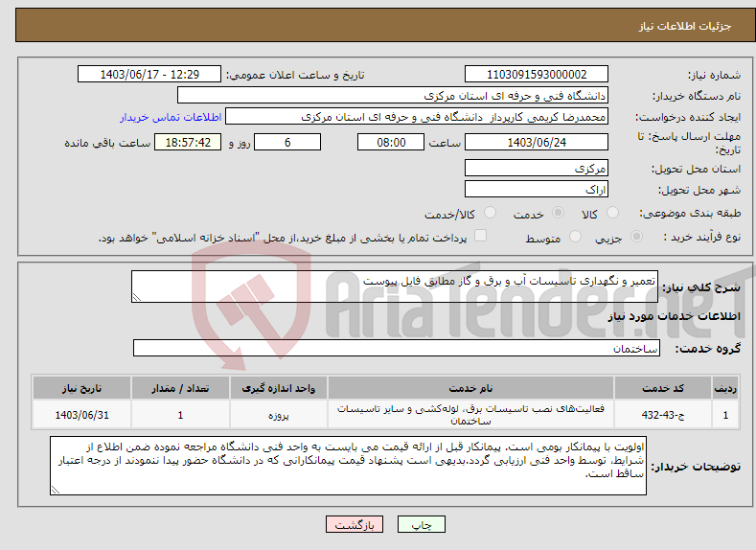Click the remaining time field 18:57:42
The width and height of the screenshot is (756, 550).
click(x=188, y=142)
